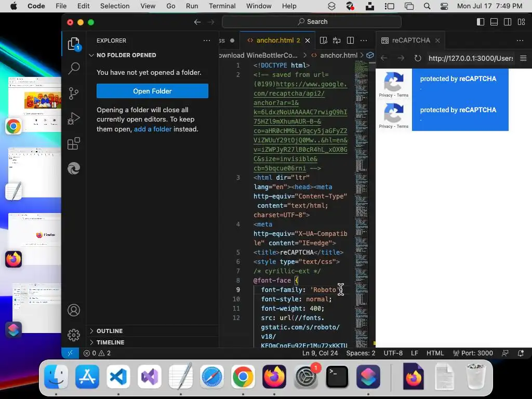Open the Ln 9, Col 24 go-to-line indicator
Viewport: 532px width, 399px height.
320,353
